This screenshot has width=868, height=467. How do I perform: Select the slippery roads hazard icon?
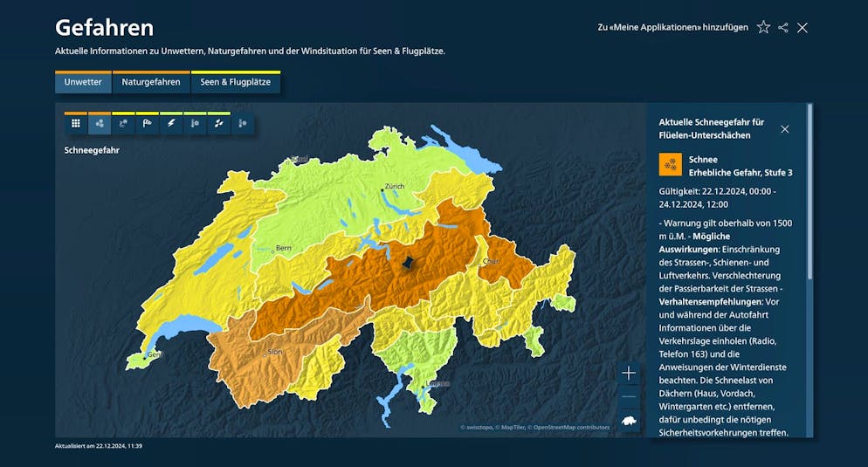click(x=123, y=124)
